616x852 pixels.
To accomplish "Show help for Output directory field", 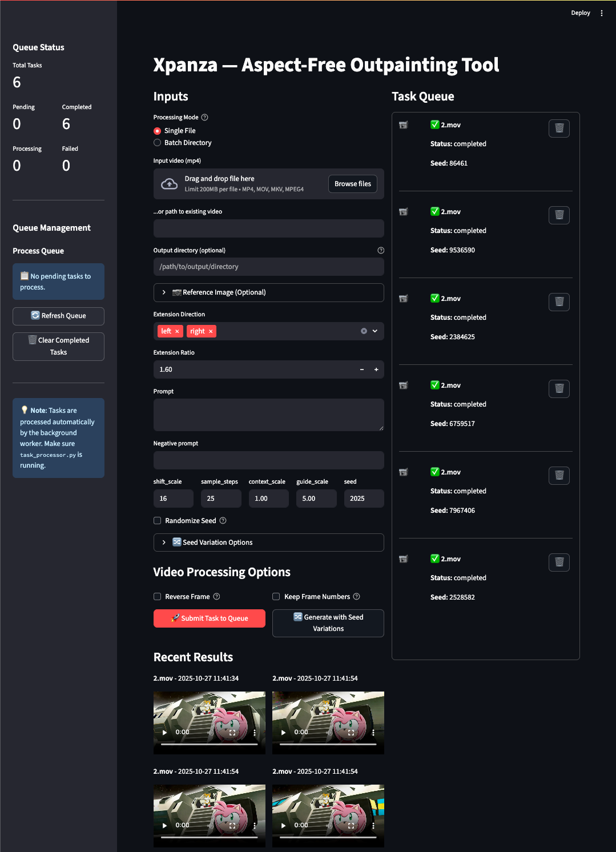I will pyautogui.click(x=381, y=251).
